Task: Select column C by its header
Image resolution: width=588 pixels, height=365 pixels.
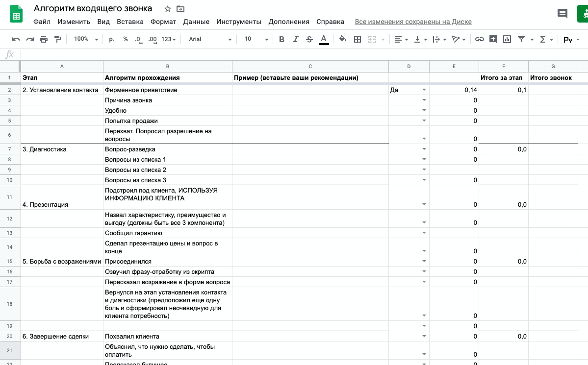Action: click(x=310, y=66)
